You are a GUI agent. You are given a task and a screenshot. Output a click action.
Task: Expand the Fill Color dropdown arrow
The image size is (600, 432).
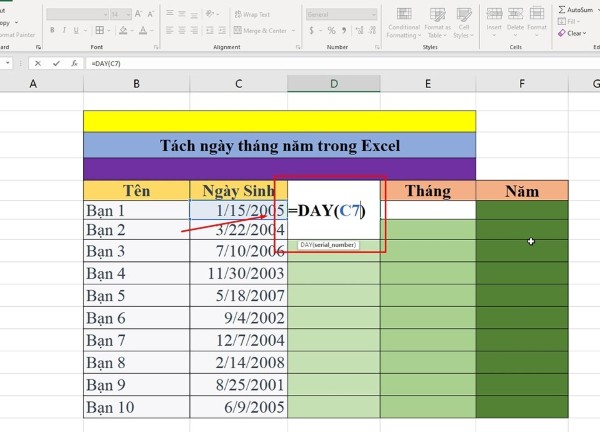[x=132, y=30]
